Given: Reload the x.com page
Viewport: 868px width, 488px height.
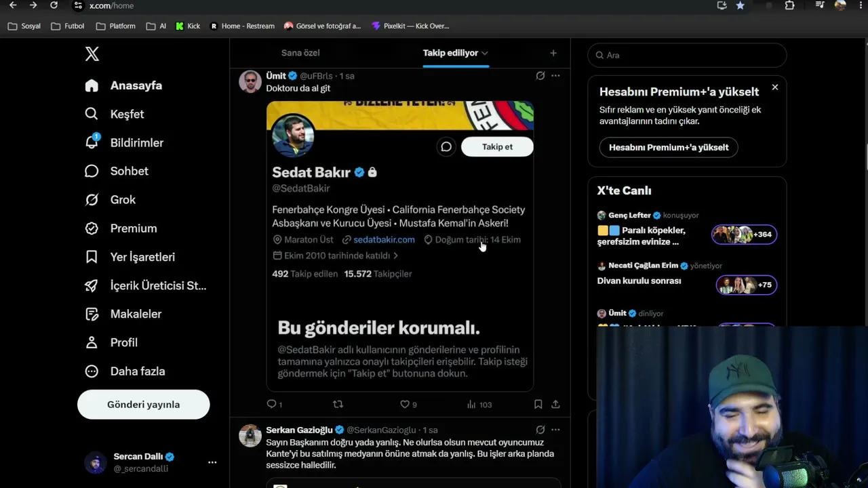Looking at the screenshot, I should point(54,5).
